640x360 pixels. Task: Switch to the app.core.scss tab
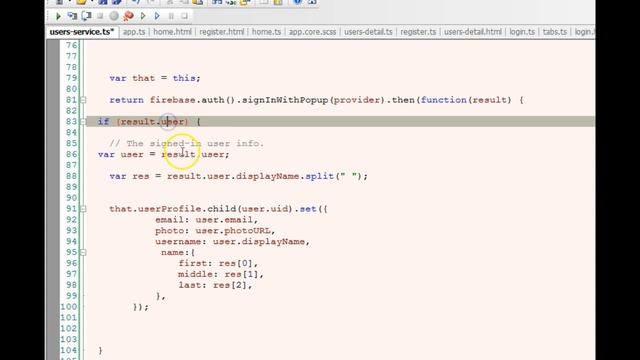312,32
